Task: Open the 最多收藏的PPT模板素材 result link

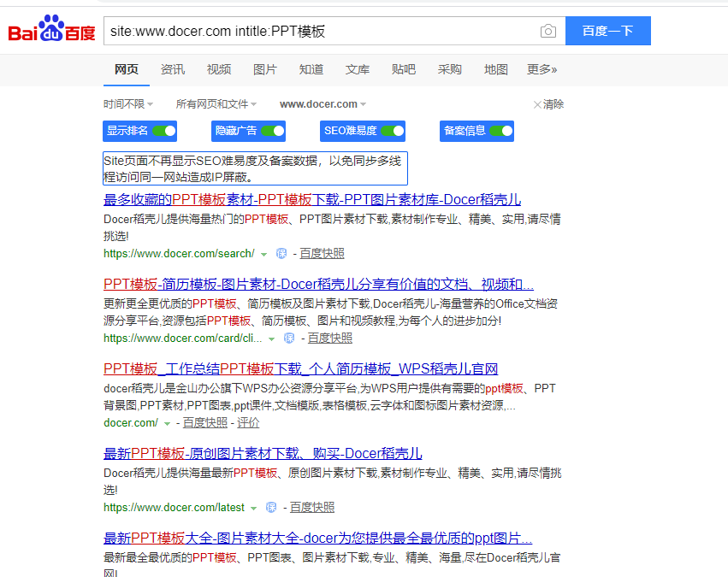Action: tap(312, 200)
